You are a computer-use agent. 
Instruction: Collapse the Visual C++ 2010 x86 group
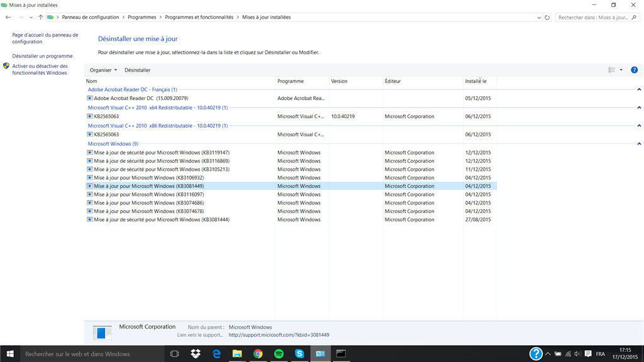(x=639, y=126)
